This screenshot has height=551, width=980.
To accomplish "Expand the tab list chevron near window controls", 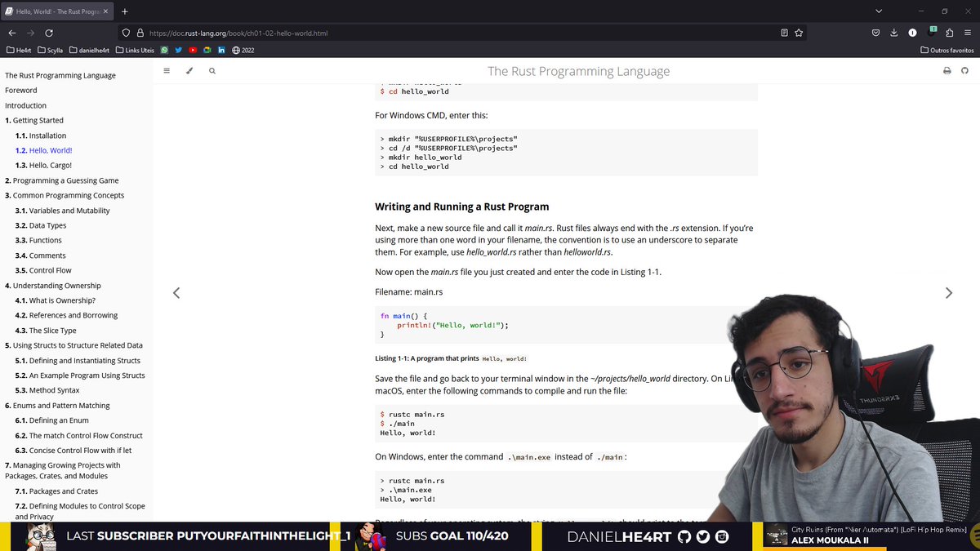I will (x=878, y=12).
